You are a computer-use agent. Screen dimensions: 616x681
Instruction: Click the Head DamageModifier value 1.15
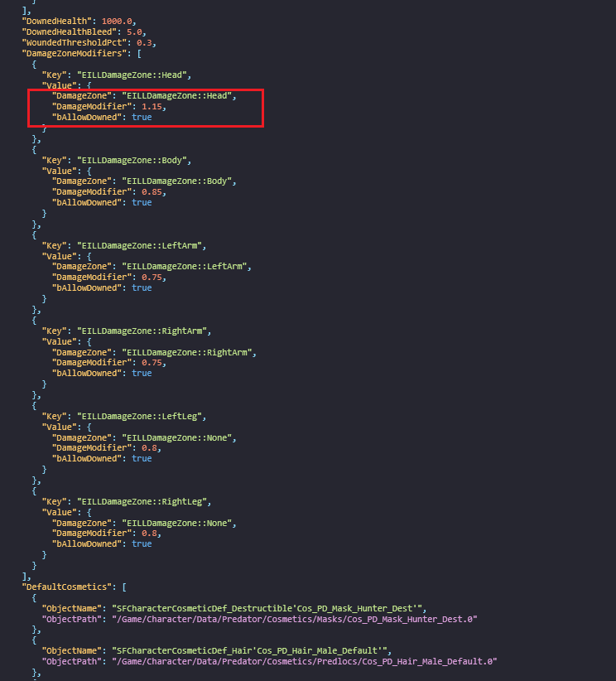point(152,107)
